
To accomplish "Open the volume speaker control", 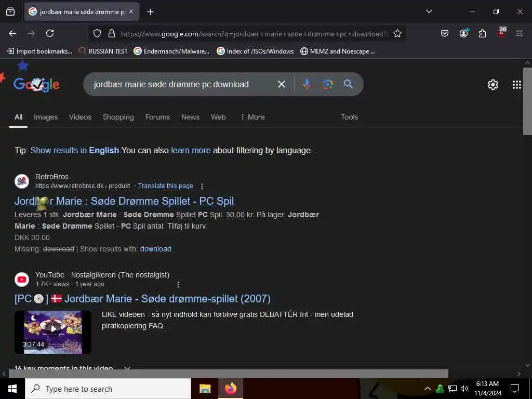I will (x=464, y=389).
